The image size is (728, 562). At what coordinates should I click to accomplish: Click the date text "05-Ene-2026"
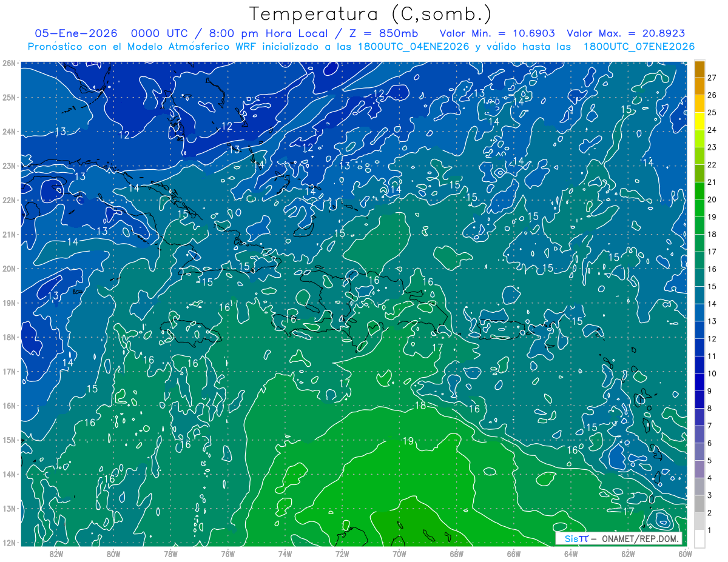(76, 33)
